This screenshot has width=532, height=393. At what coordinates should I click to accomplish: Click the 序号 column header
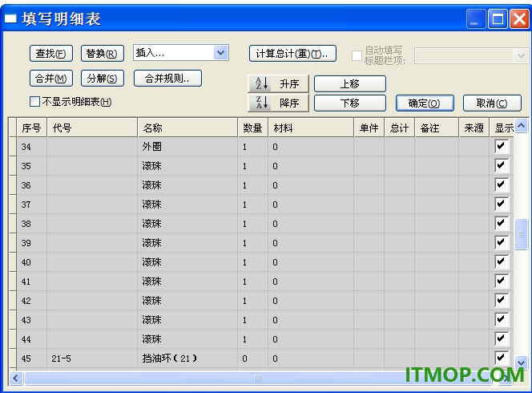tap(32, 128)
